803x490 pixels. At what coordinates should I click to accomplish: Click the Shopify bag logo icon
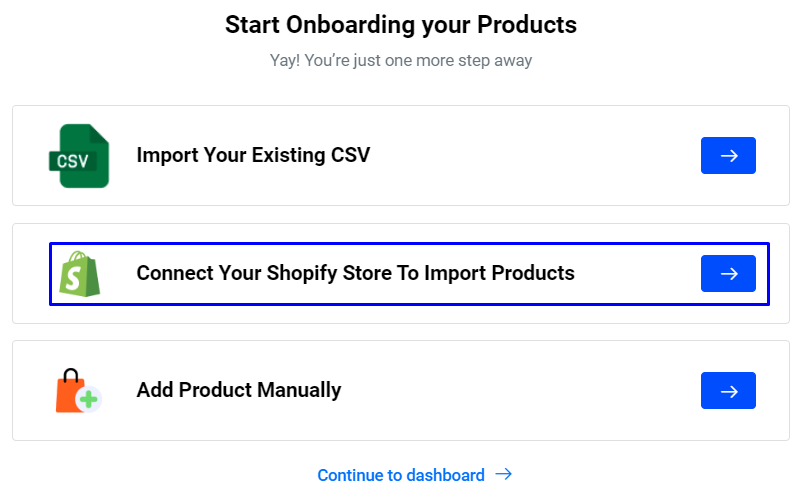pyautogui.click(x=80, y=273)
